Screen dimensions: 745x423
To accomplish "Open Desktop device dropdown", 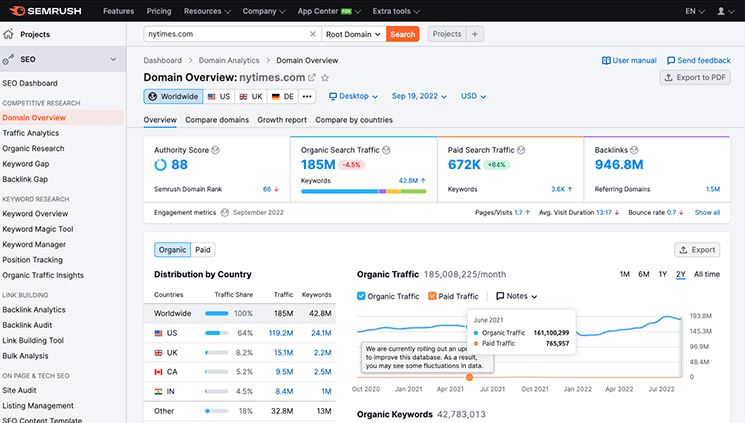I will pos(353,96).
